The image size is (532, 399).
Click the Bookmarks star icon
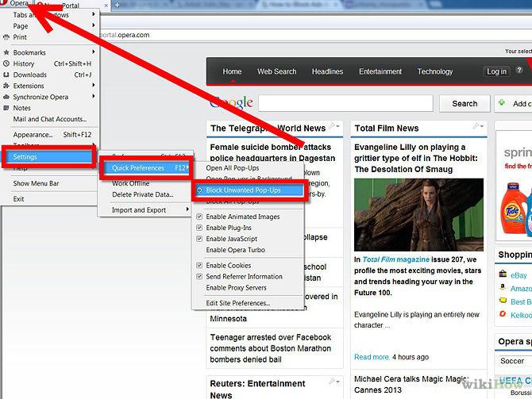tap(6, 52)
